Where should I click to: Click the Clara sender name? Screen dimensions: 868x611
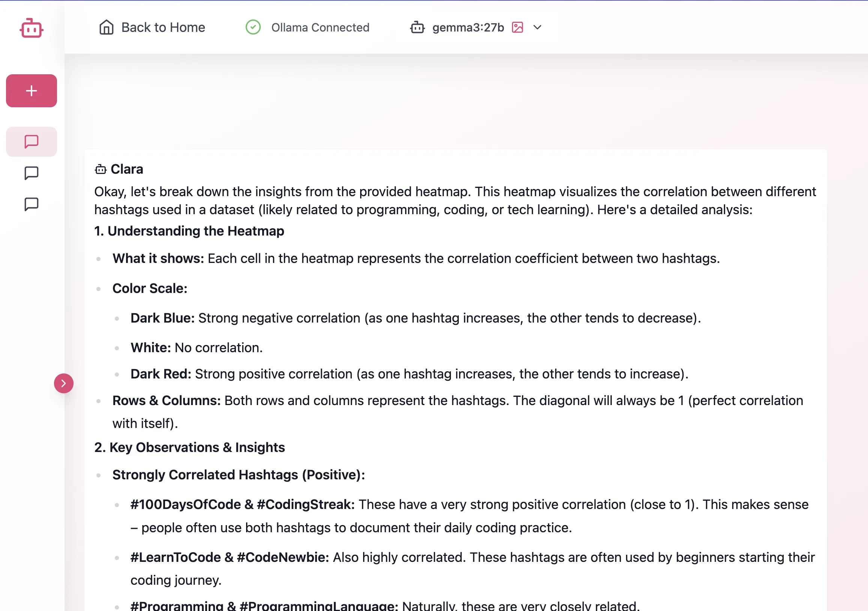coord(127,169)
